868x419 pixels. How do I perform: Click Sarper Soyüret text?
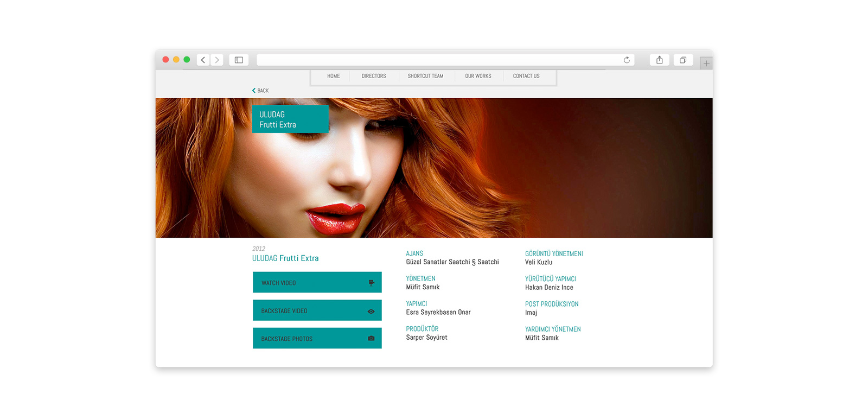tap(427, 338)
